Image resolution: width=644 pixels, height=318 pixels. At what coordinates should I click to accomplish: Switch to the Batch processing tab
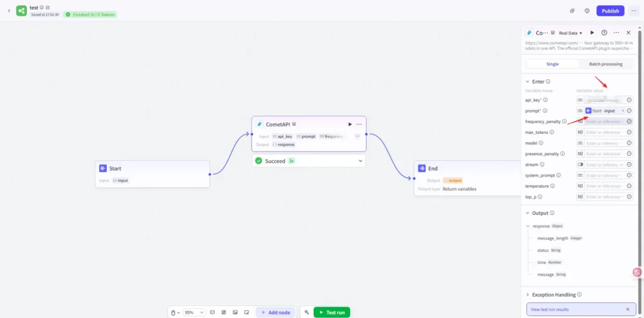tap(606, 64)
